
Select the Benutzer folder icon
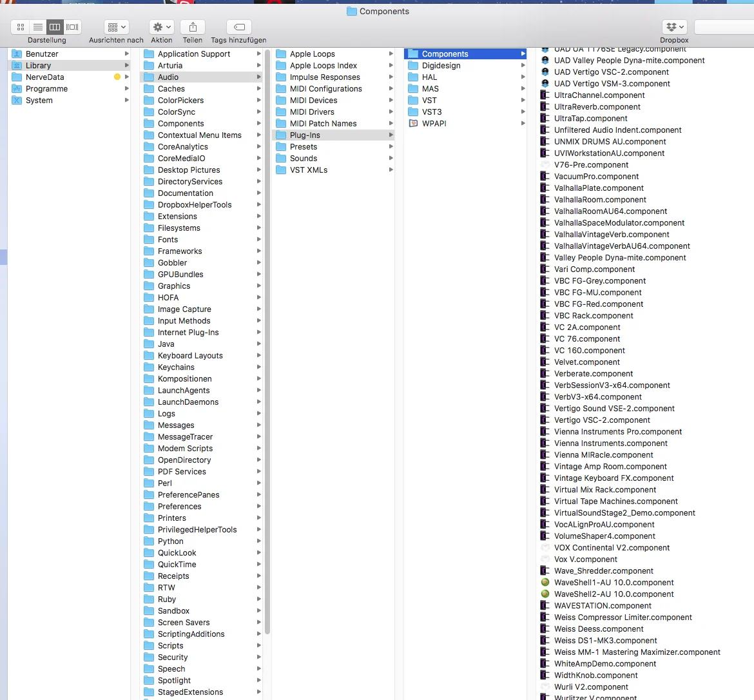click(x=17, y=54)
